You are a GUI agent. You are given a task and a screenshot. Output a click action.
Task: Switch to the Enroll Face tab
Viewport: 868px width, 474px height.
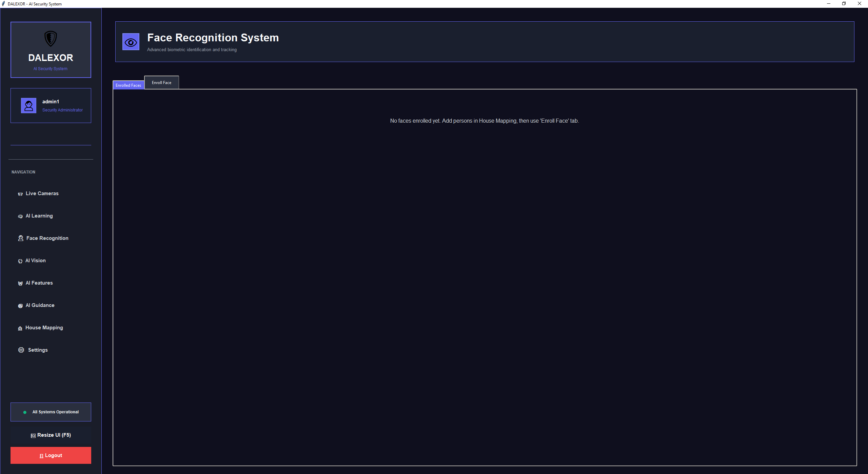[x=161, y=82]
